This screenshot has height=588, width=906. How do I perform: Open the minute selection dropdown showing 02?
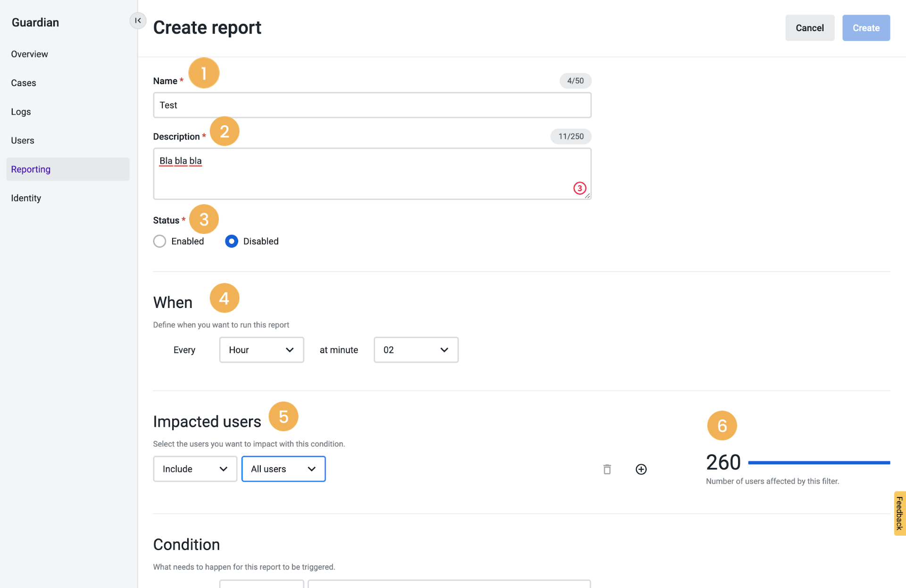(x=416, y=349)
